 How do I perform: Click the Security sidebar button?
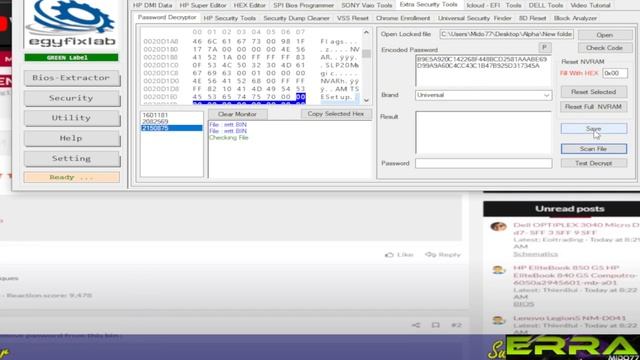tap(71, 98)
